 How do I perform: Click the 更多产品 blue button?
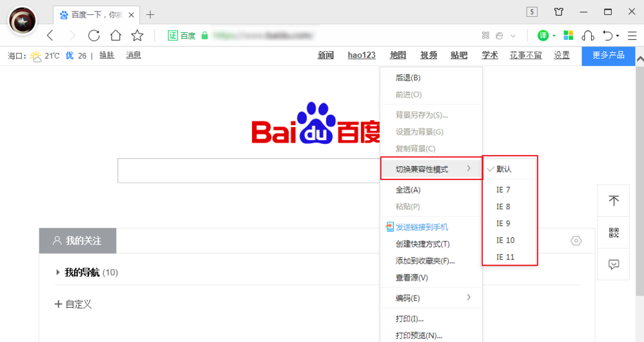coord(609,56)
